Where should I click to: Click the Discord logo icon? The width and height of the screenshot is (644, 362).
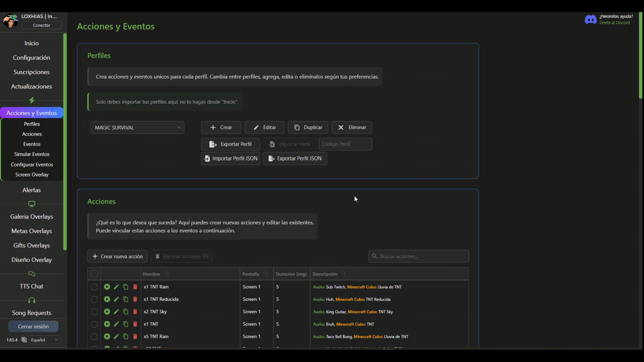[x=590, y=19]
